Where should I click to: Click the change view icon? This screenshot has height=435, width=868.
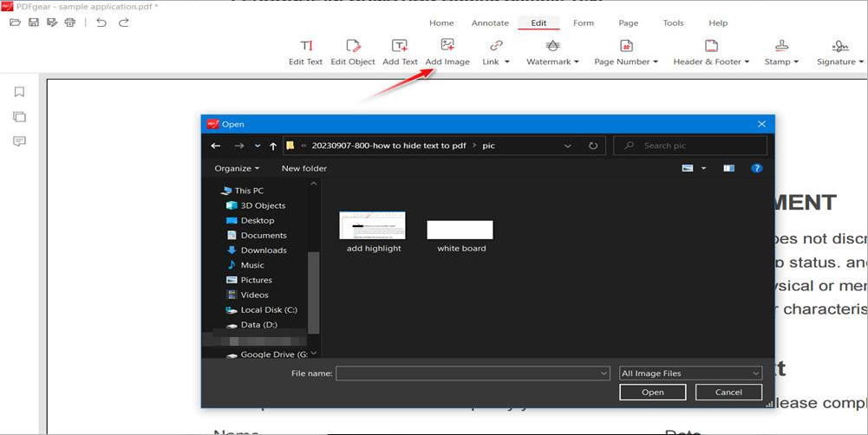coord(688,168)
